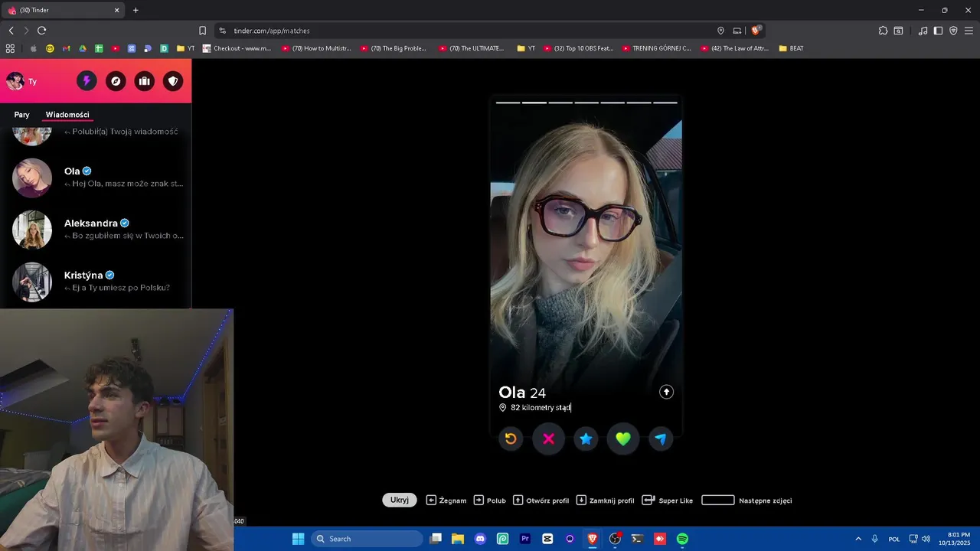
Task: Select the Wiadomości tab
Action: click(x=67, y=115)
